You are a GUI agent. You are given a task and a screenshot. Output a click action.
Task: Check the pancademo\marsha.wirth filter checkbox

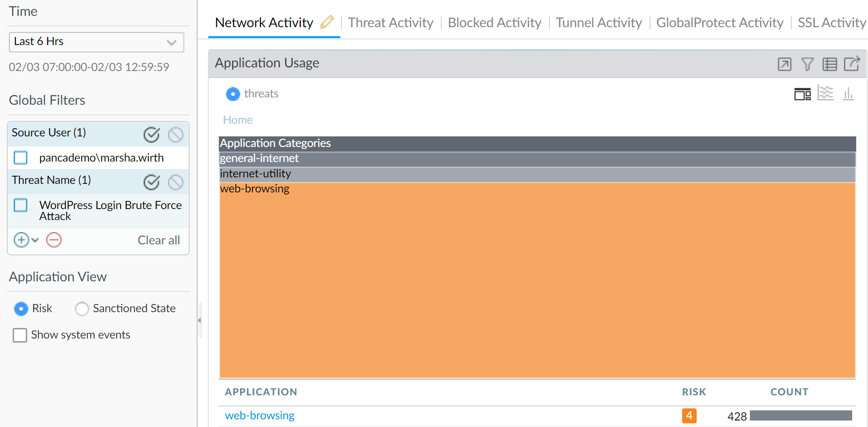pos(21,157)
